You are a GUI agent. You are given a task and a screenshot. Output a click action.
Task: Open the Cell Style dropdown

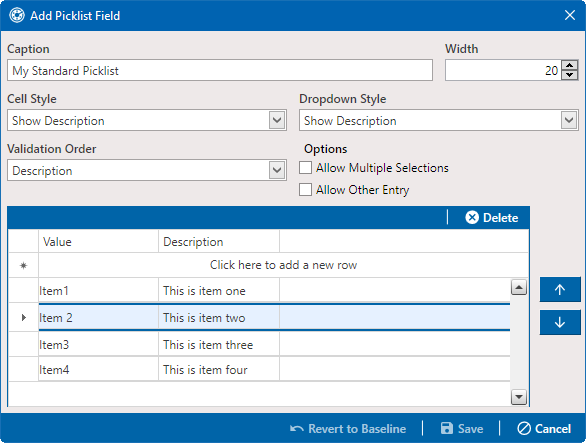click(277, 120)
